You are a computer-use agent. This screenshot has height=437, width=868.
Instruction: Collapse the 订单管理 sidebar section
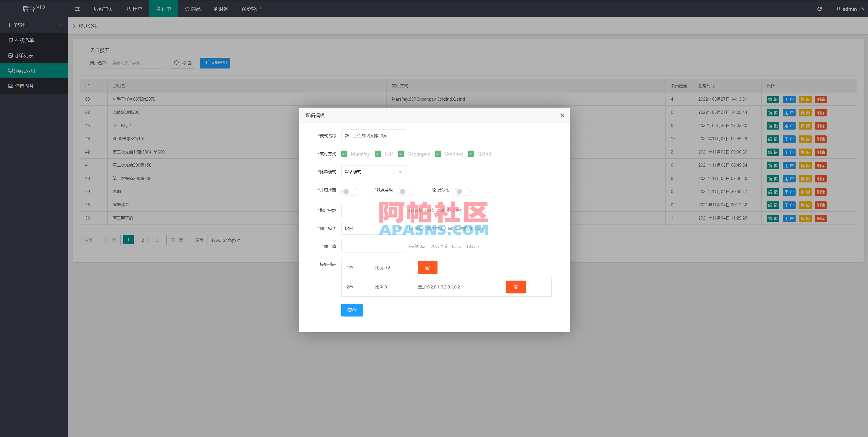(34, 25)
